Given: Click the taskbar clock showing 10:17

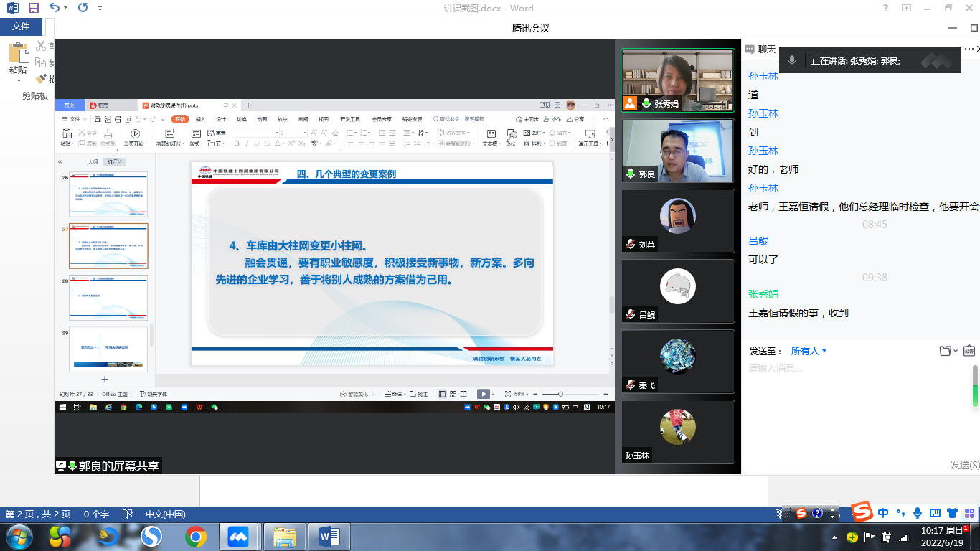Looking at the screenshot, I should (941, 536).
